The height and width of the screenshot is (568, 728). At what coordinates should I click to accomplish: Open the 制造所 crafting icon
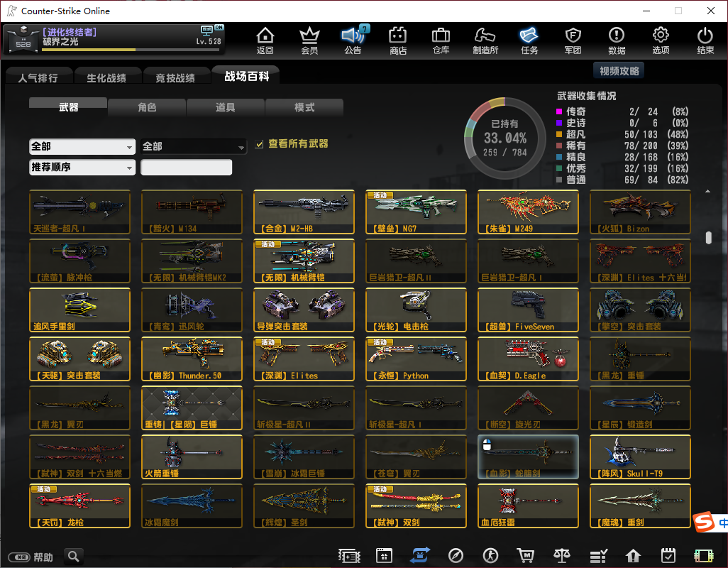(485, 40)
